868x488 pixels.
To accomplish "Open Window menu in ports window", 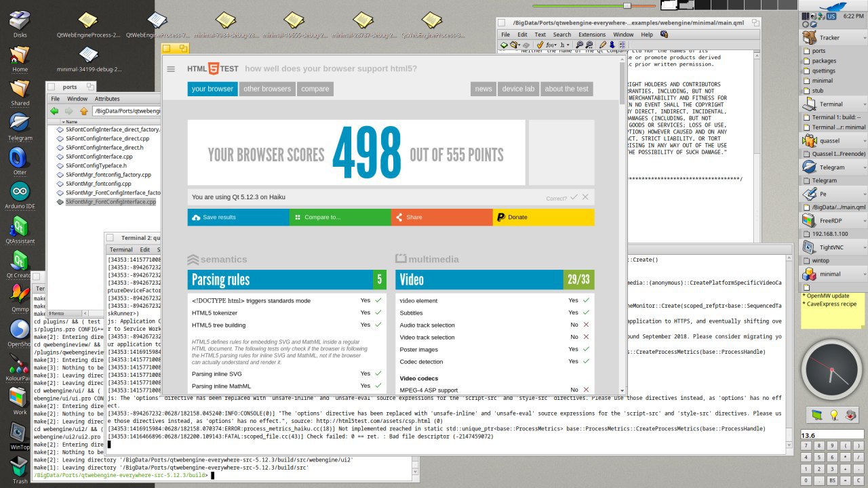I will [x=77, y=98].
